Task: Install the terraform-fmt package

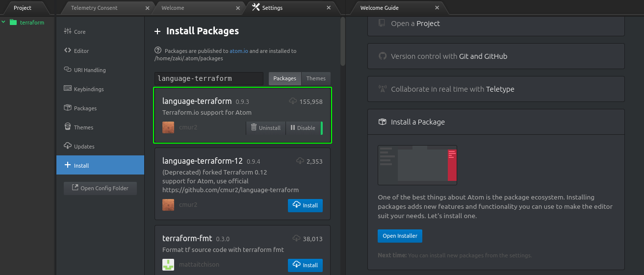Action: 305,265
